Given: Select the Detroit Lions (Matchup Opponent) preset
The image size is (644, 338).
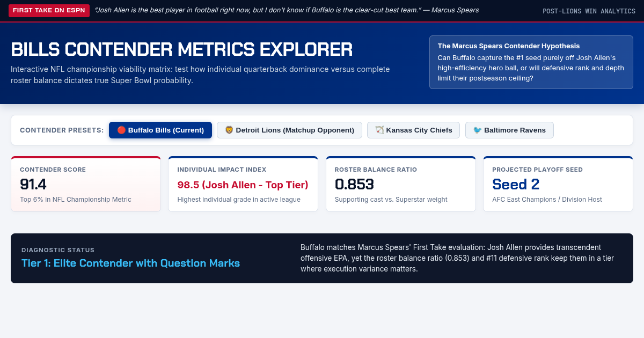Looking at the screenshot, I should [289, 130].
